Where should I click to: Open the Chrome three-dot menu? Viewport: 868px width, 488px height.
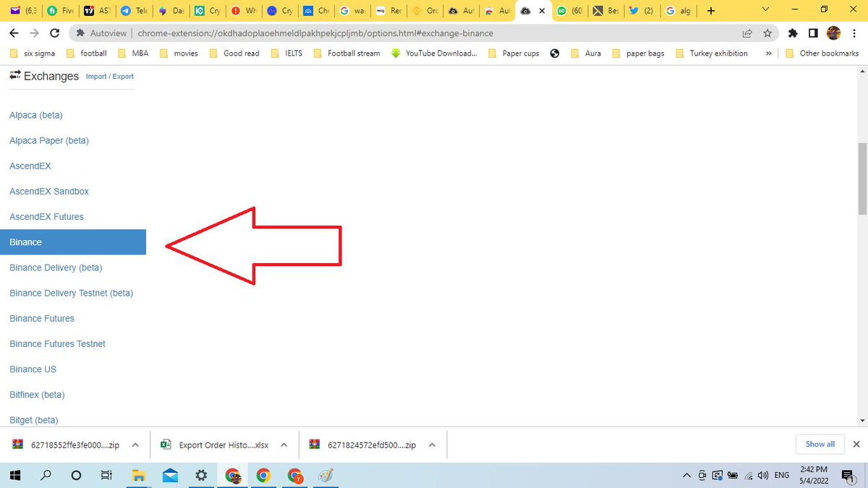click(x=854, y=33)
